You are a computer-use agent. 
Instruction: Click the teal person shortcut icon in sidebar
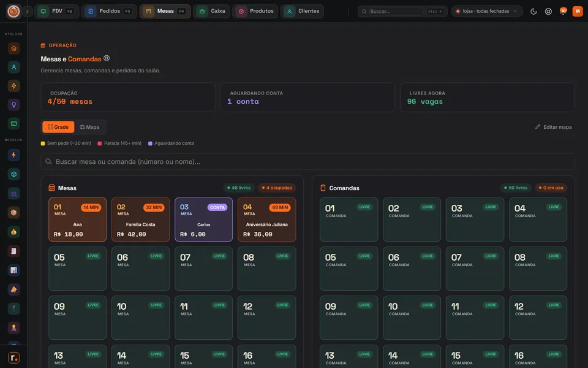pyautogui.click(x=14, y=67)
